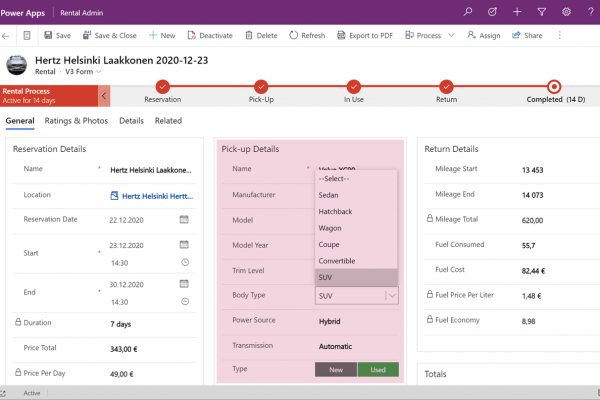This screenshot has height=400, width=600.
Task: Toggle the Body Type dropdown arrow
Action: (x=392, y=296)
